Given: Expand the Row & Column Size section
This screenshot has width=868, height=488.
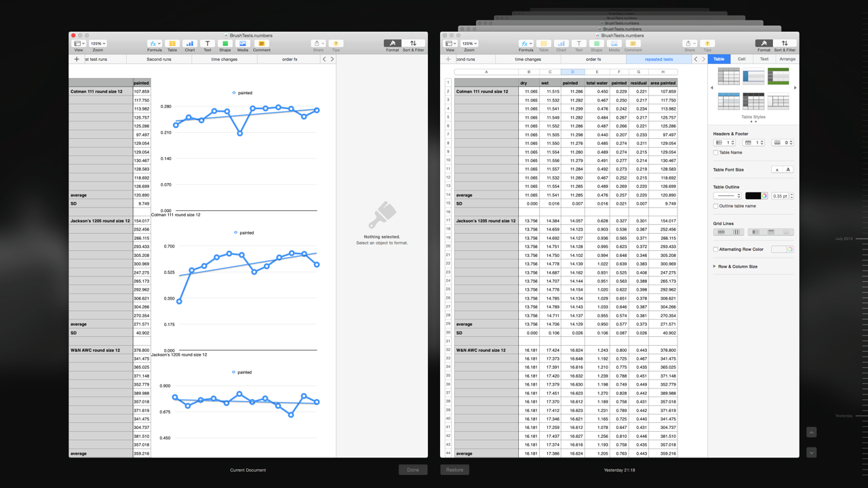Looking at the screenshot, I should point(715,266).
